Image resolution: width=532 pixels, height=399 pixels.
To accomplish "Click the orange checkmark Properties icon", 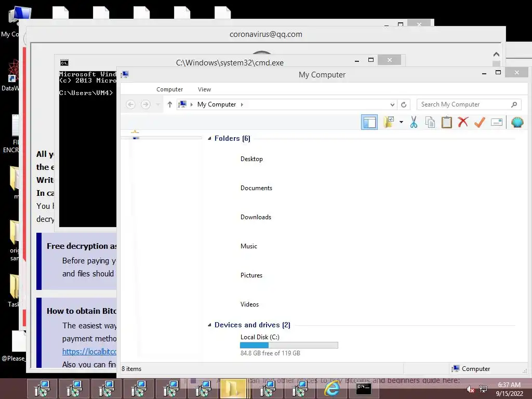I will click(480, 122).
